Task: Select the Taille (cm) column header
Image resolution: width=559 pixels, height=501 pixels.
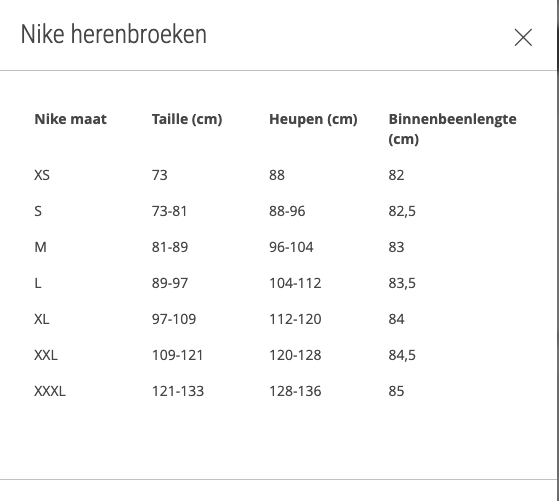Action: [x=187, y=119]
